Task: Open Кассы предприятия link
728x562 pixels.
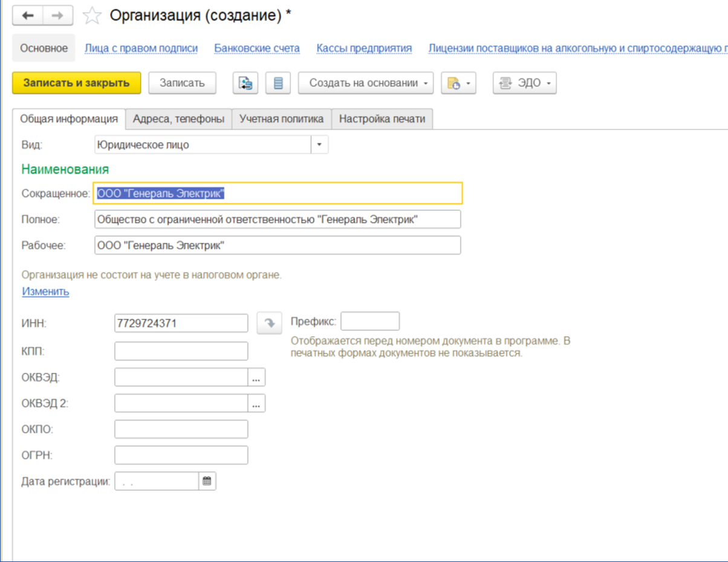Action: point(364,48)
